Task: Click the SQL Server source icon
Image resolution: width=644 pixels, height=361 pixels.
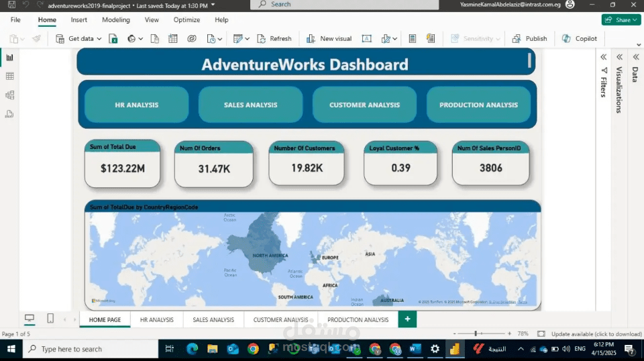Action: [155, 39]
